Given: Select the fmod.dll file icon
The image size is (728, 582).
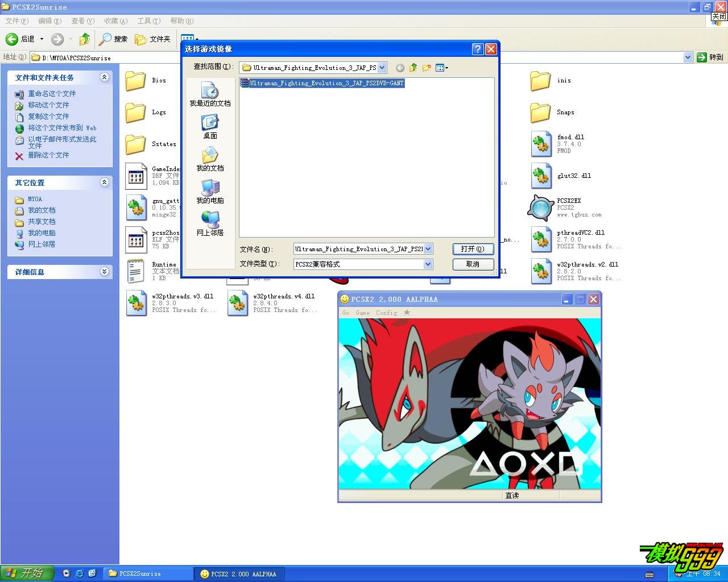Looking at the screenshot, I should pos(541,144).
